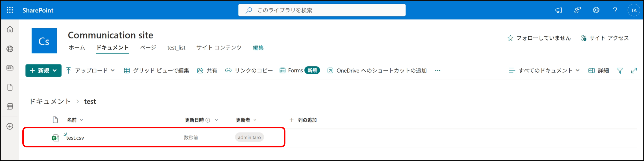Click the library search box
The height and width of the screenshot is (161, 644).
pos(322,10)
